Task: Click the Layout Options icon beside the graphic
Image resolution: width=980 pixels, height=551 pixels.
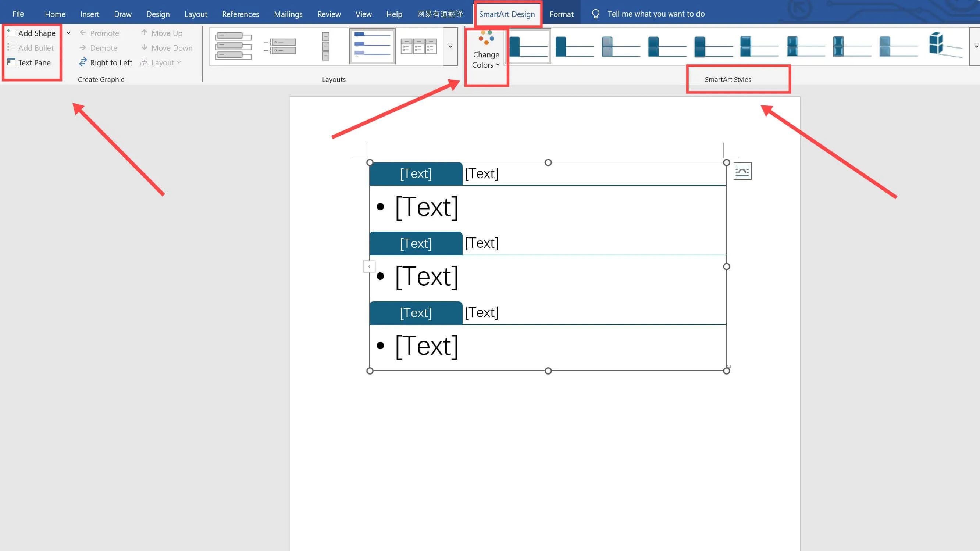Action: coord(742,171)
